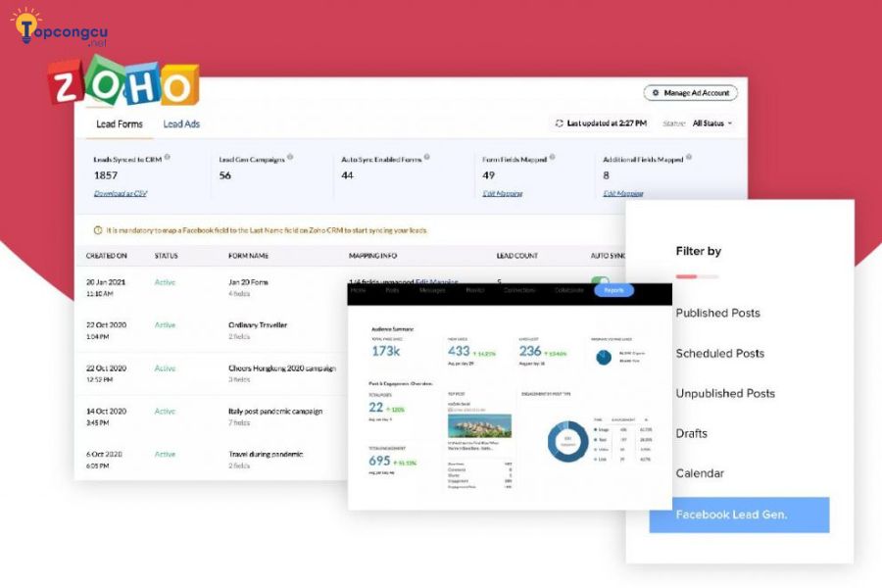Click Active status for 14 Oct 2020 row
The width and height of the screenshot is (882, 588).
(x=165, y=411)
